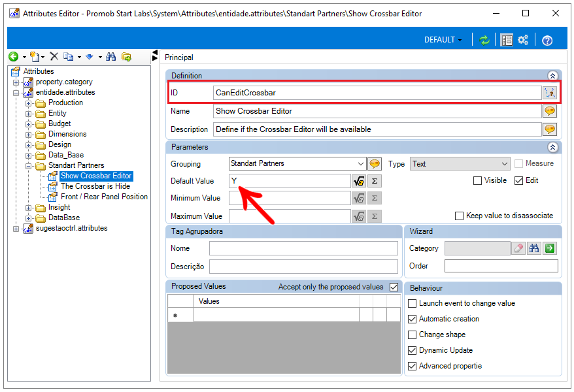574x392 pixels.
Task: Click the green back arrow icon
Action: click(14, 57)
